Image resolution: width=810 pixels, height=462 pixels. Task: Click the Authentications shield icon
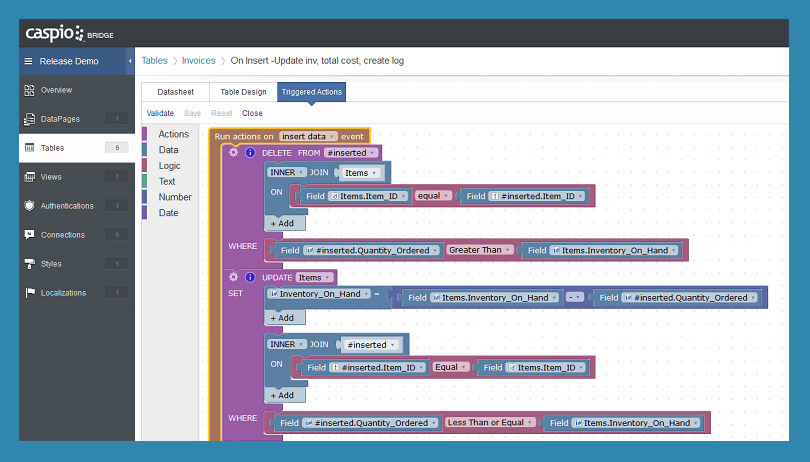(29, 206)
